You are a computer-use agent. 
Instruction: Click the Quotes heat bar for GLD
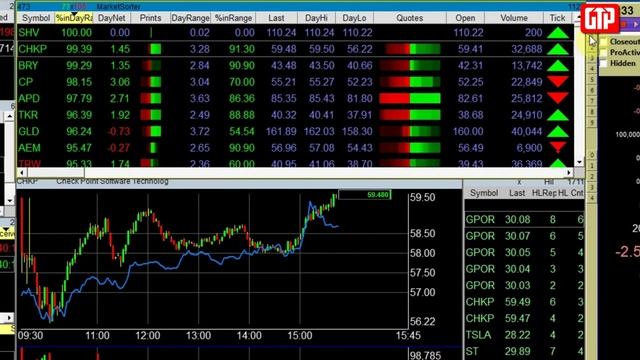410,131
